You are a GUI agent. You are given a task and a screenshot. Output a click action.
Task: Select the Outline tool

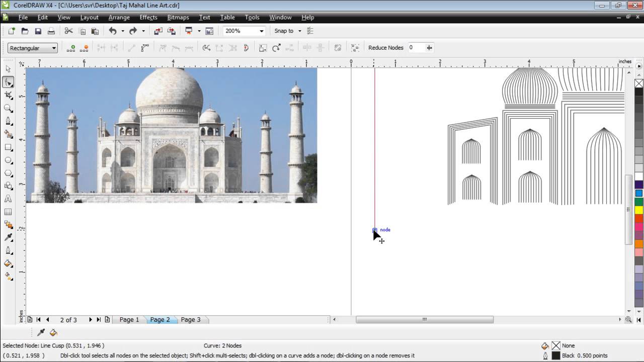(8, 250)
